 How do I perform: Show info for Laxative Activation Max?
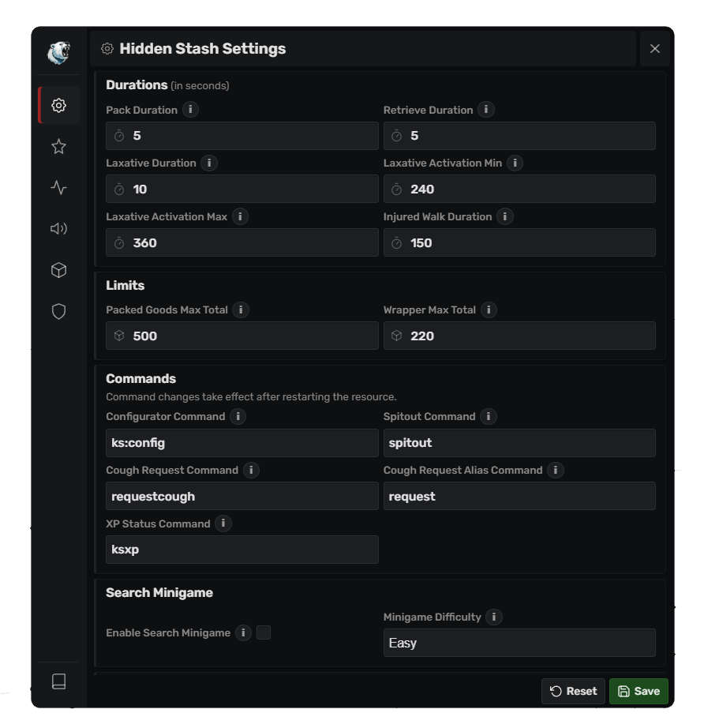pyautogui.click(x=240, y=216)
